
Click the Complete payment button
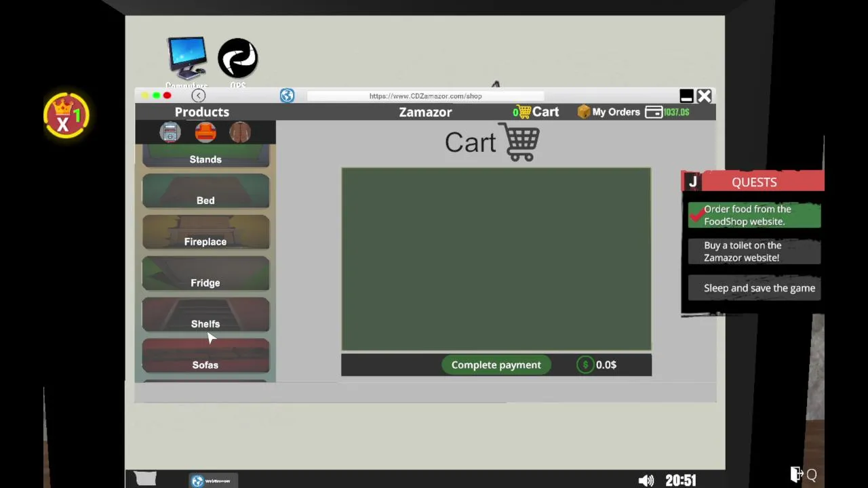pyautogui.click(x=496, y=365)
